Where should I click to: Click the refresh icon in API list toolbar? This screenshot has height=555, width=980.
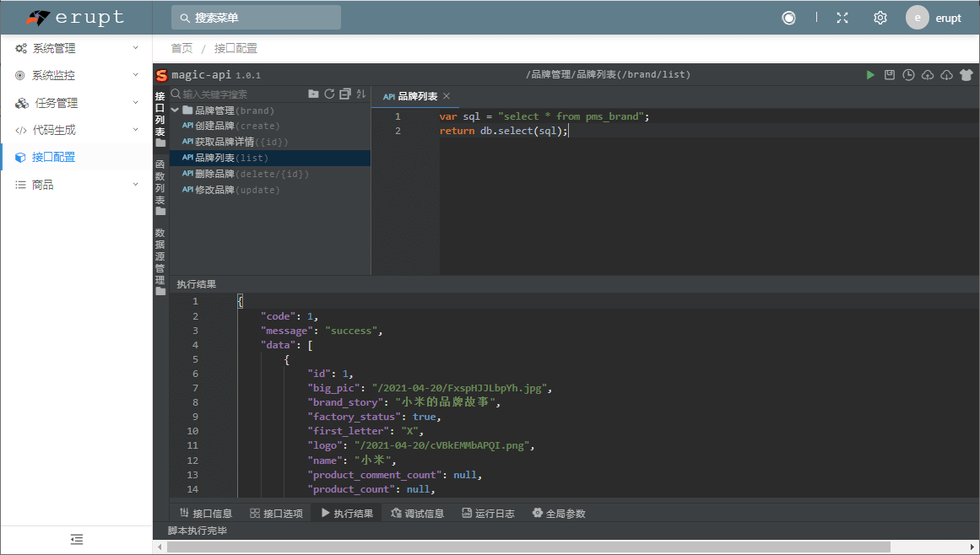point(329,94)
